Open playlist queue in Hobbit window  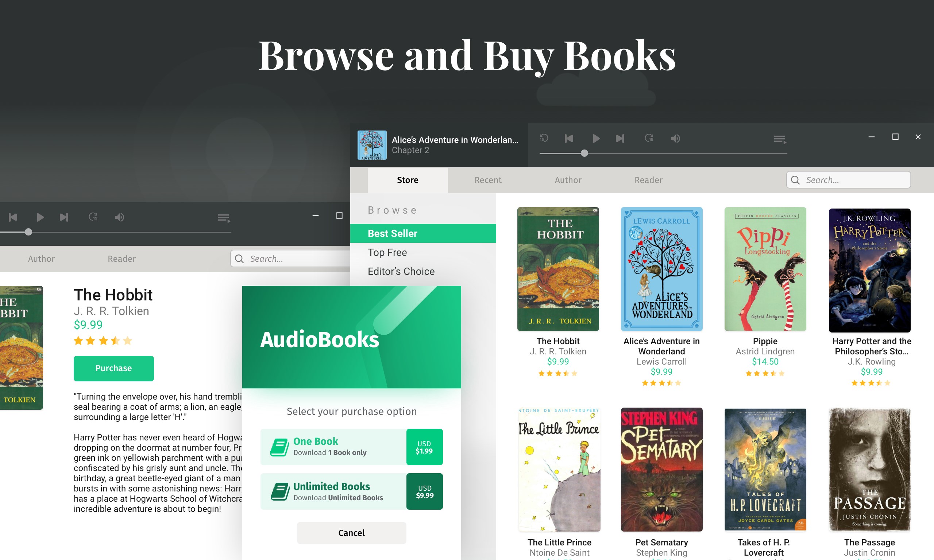(x=224, y=218)
